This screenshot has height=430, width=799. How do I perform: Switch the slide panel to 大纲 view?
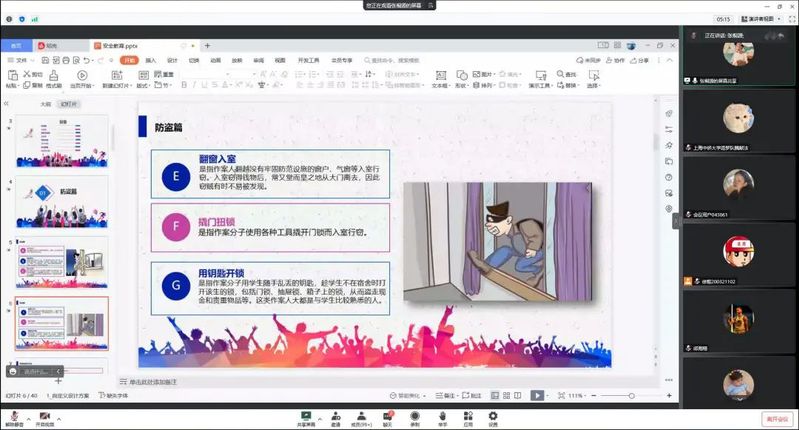pos(45,103)
